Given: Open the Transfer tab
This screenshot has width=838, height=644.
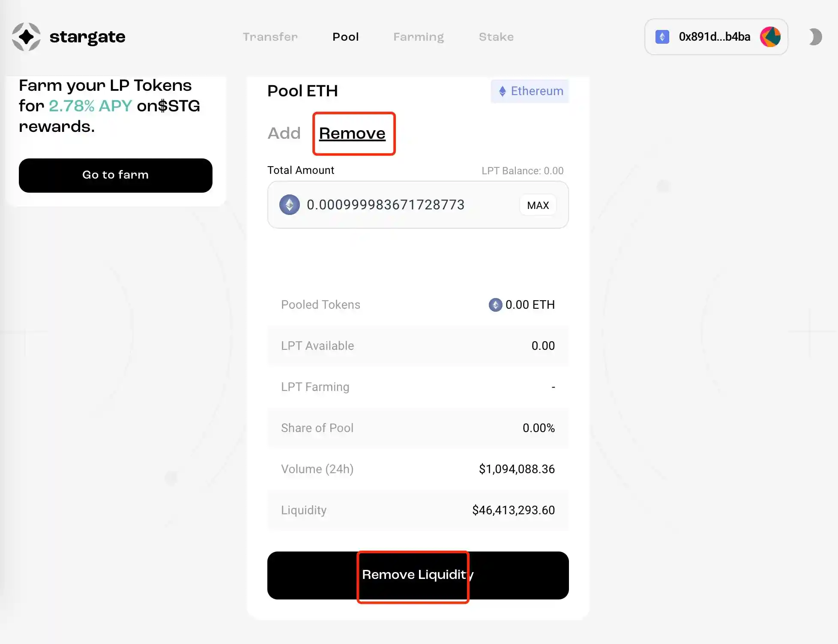Looking at the screenshot, I should (270, 37).
